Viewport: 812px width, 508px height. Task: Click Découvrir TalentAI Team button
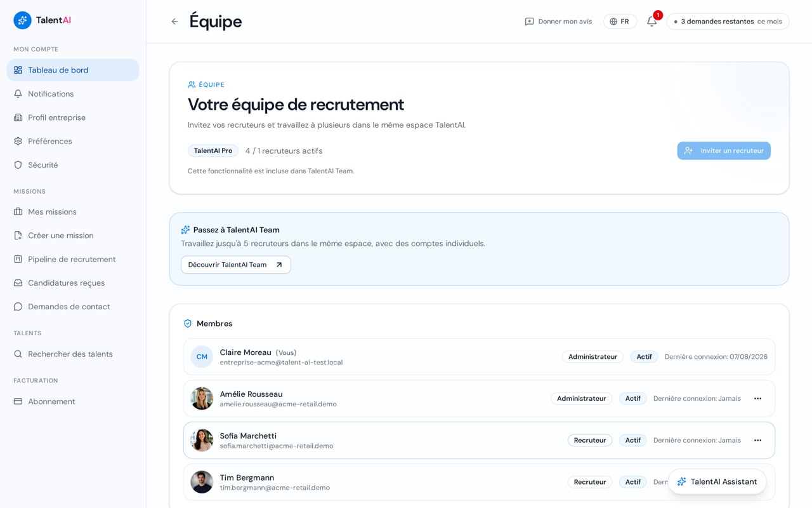tap(236, 265)
